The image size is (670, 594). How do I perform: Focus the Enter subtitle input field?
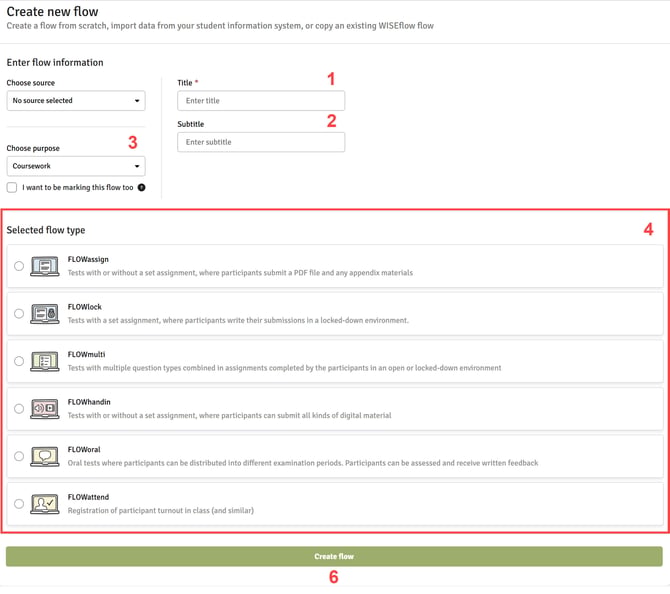click(261, 142)
